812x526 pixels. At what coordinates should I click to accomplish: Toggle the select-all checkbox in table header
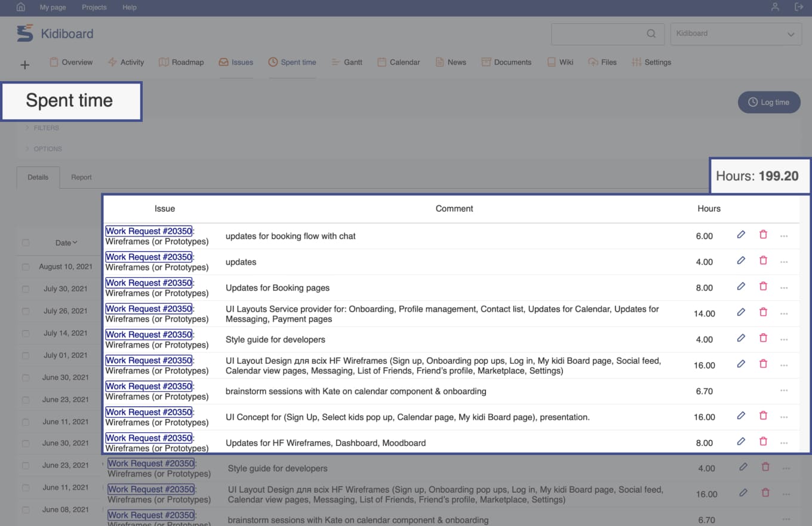click(x=26, y=243)
